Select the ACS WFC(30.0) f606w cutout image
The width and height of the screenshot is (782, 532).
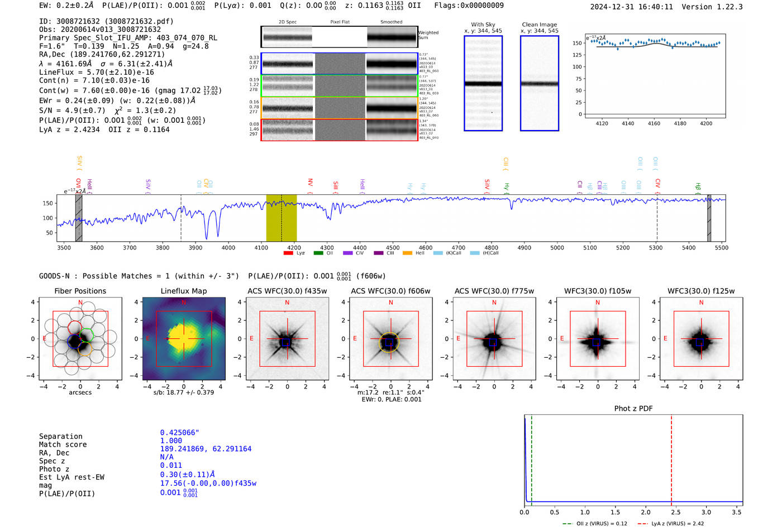[390, 338]
